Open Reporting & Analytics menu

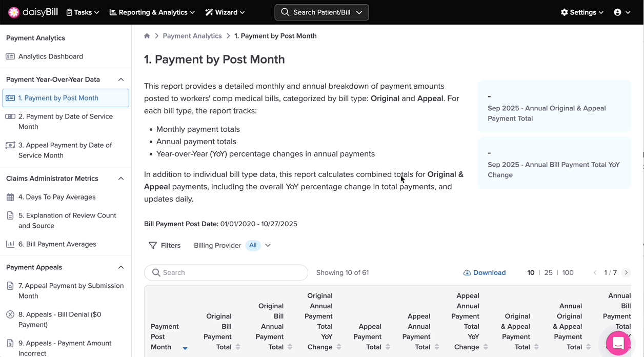coord(152,12)
